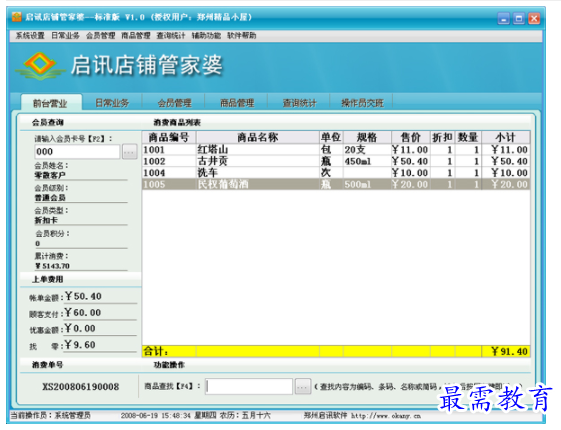Switch to the 操作员交班 tab
Viewport: 561px width, 430px height.
[362, 103]
